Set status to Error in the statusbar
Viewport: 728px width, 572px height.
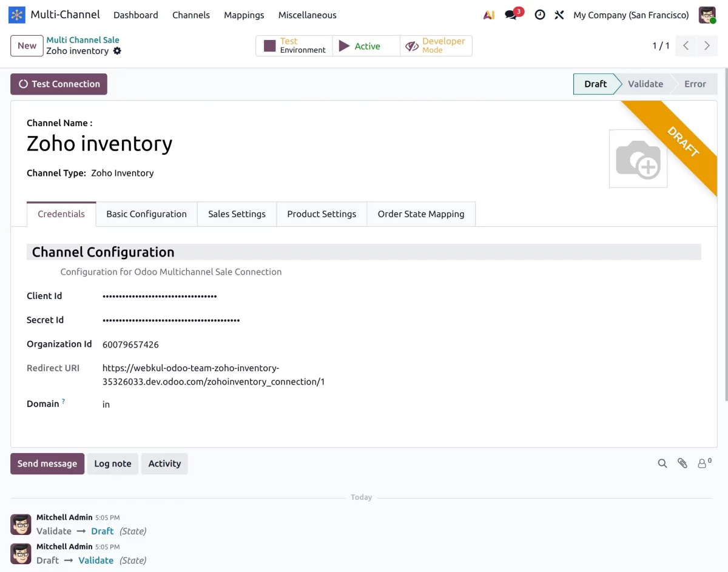tap(695, 84)
